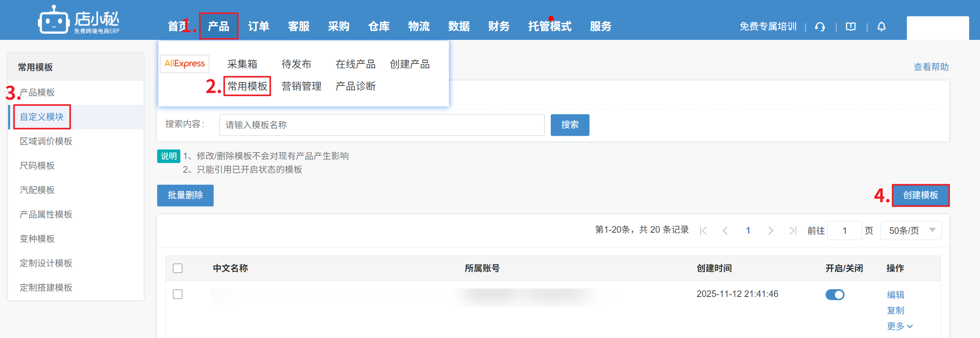Open the help book icon
This screenshot has width=980, height=338.
(851, 27)
